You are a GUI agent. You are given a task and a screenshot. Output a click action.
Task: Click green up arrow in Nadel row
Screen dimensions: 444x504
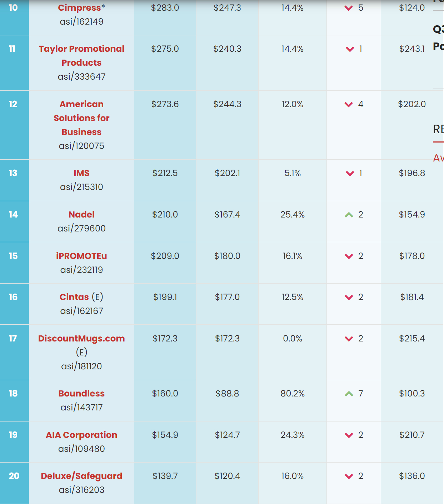click(349, 215)
